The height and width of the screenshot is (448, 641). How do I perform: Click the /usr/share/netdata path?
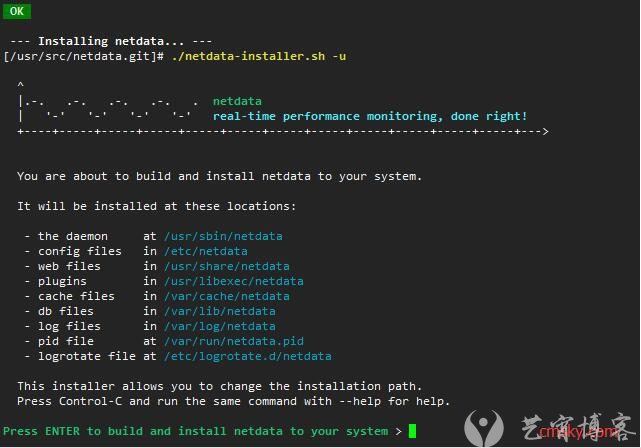226,266
